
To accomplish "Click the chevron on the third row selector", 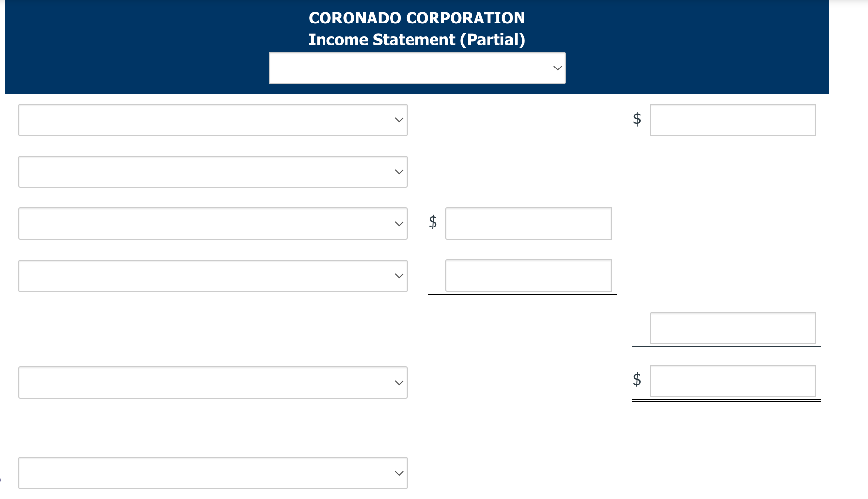I will click(x=399, y=224).
